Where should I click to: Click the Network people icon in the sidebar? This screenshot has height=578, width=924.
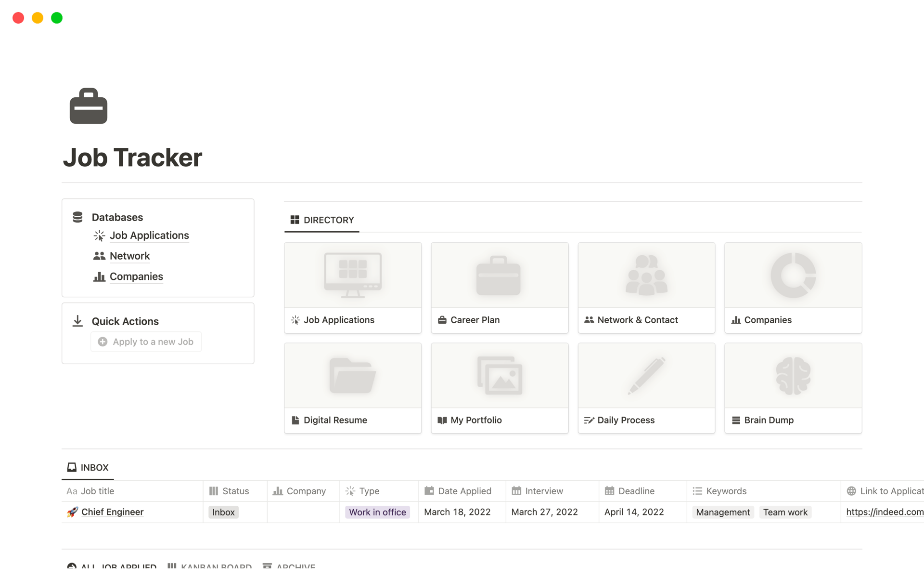click(x=99, y=256)
